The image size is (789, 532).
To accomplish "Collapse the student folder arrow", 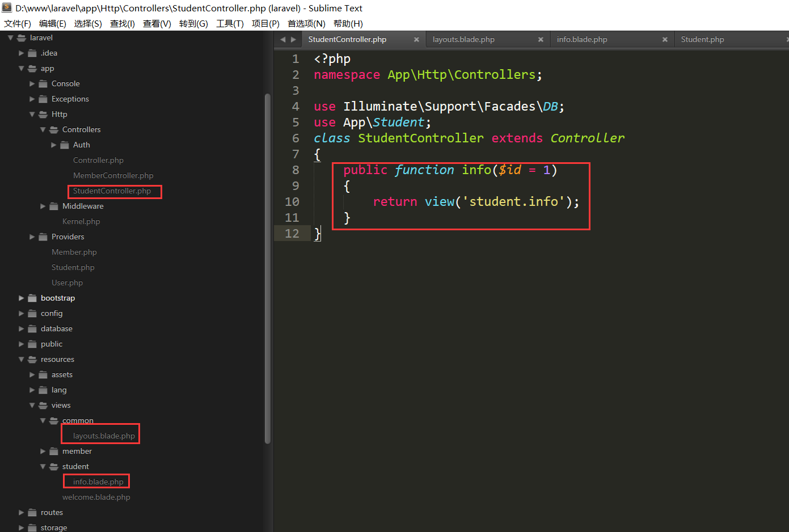I will (x=43, y=466).
